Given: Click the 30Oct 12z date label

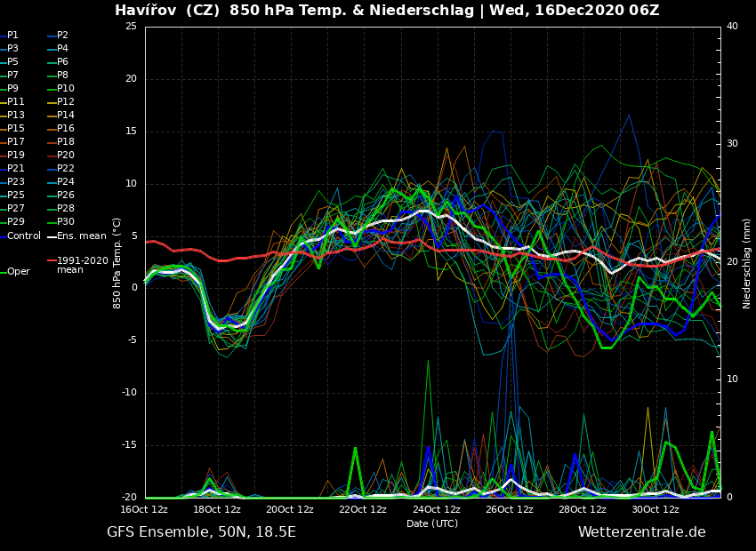Looking at the screenshot, I should (655, 509).
